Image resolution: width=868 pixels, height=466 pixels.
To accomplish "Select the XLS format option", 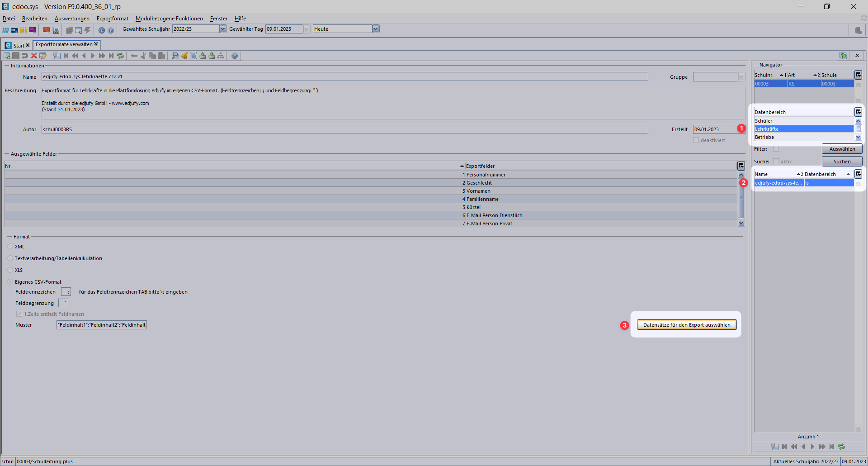I will tap(10, 270).
